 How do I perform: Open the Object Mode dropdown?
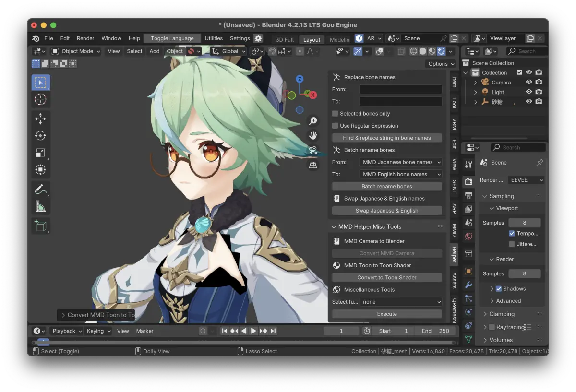click(76, 51)
